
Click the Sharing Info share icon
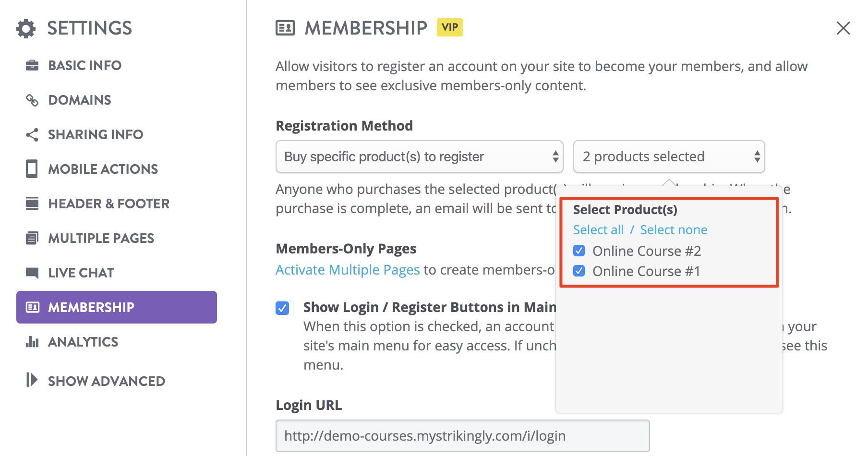(32, 134)
